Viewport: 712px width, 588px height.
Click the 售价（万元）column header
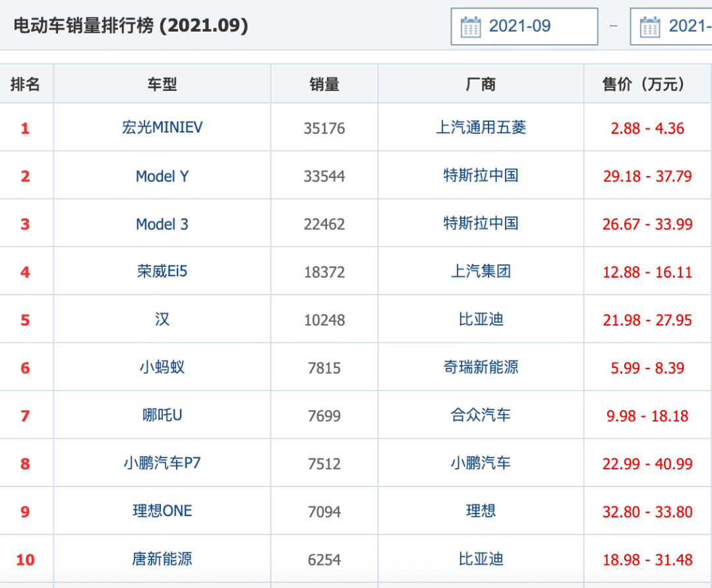(647, 84)
